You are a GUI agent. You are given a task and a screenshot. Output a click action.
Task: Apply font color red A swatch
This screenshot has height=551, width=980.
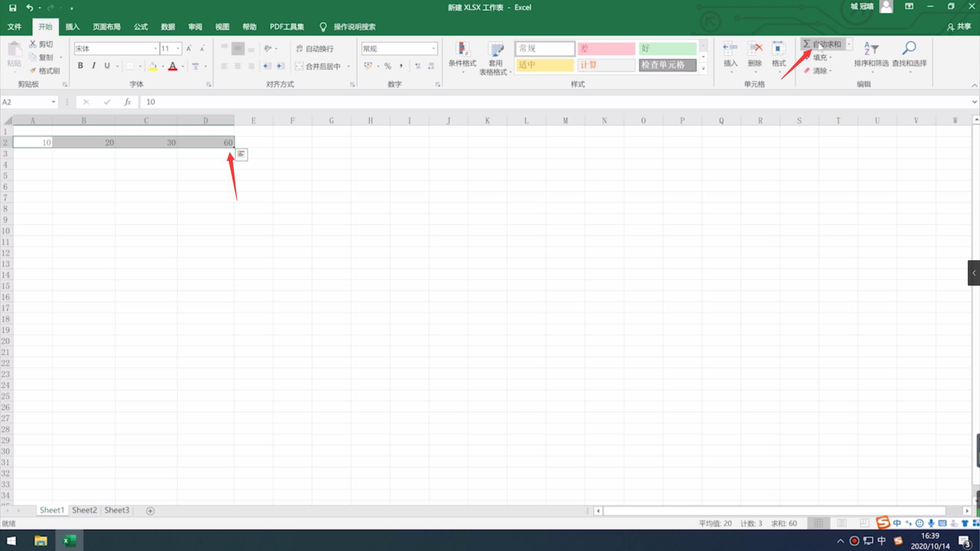click(173, 66)
